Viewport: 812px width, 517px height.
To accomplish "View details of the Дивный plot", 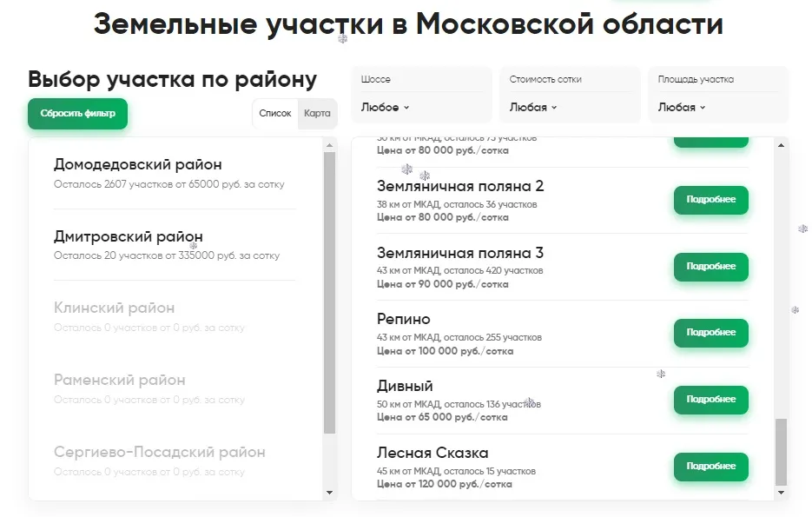I will 710,400.
